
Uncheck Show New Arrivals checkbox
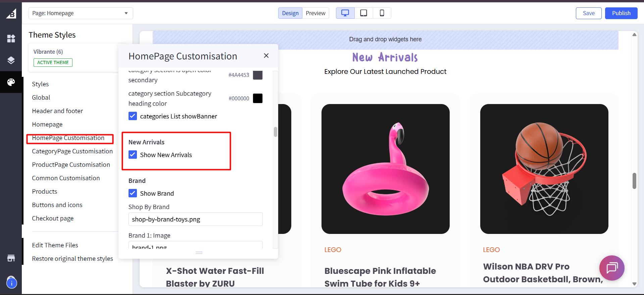tap(133, 155)
